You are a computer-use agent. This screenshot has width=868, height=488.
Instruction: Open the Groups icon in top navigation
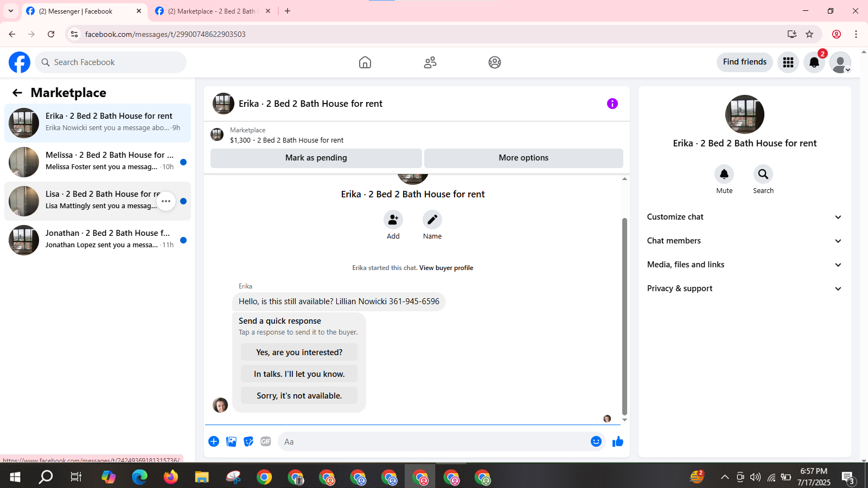(x=495, y=62)
